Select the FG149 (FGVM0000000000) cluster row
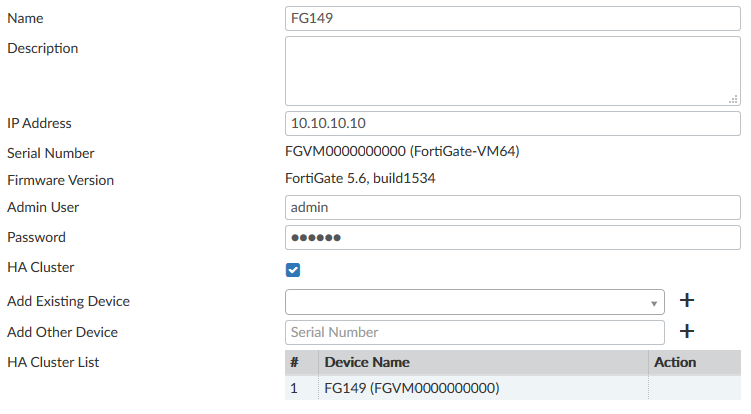 [x=411, y=388]
